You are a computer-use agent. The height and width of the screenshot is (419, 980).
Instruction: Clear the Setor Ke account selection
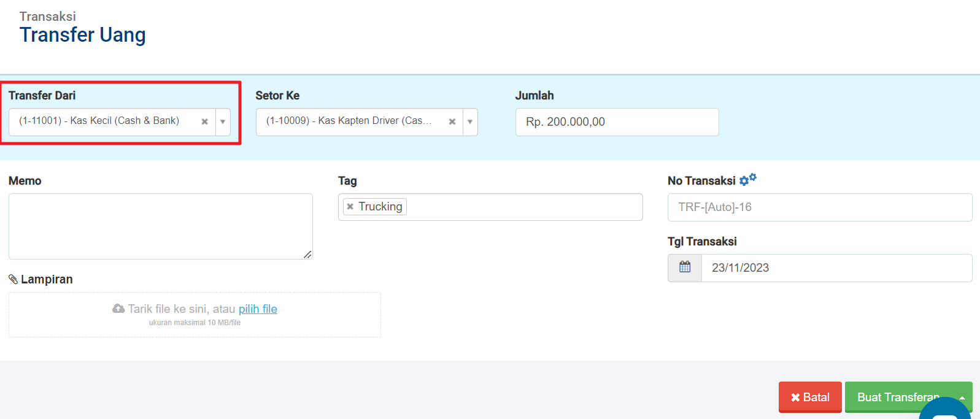452,121
